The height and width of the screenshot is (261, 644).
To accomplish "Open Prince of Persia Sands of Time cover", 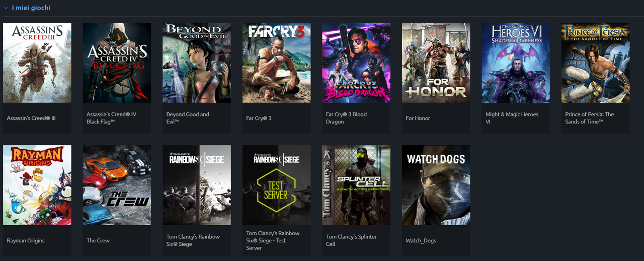I will 596,63.
